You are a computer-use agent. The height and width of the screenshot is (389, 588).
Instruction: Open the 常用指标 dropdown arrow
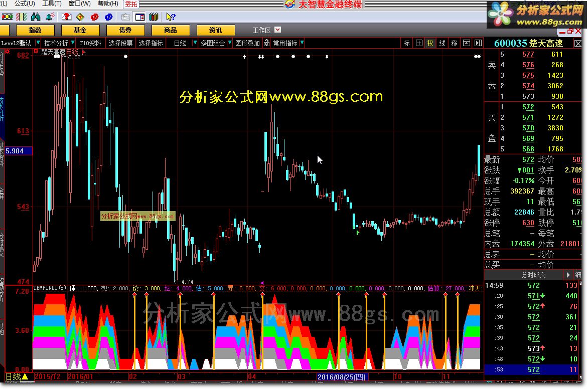tap(302, 43)
